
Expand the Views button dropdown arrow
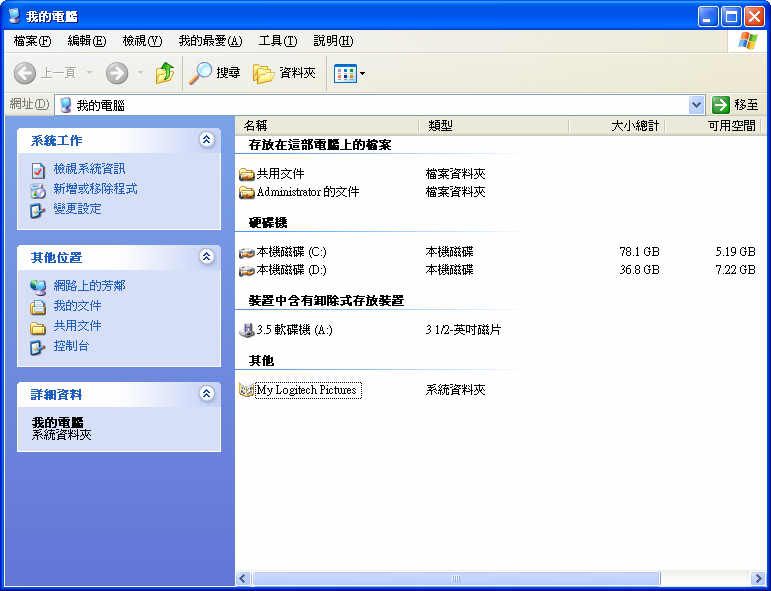pos(362,74)
